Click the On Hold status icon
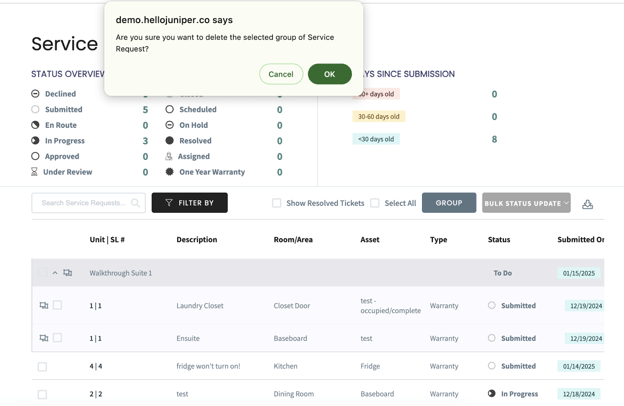This screenshot has width=624, height=406. pyautogui.click(x=170, y=125)
